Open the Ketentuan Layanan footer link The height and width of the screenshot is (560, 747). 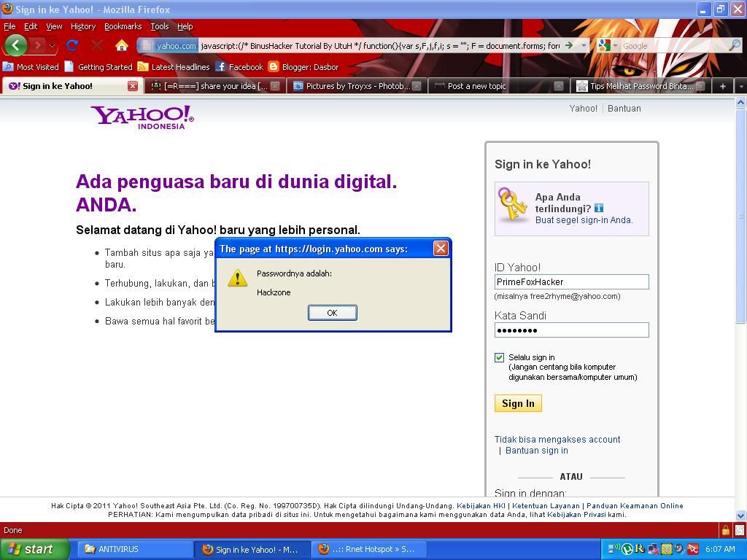[546, 506]
